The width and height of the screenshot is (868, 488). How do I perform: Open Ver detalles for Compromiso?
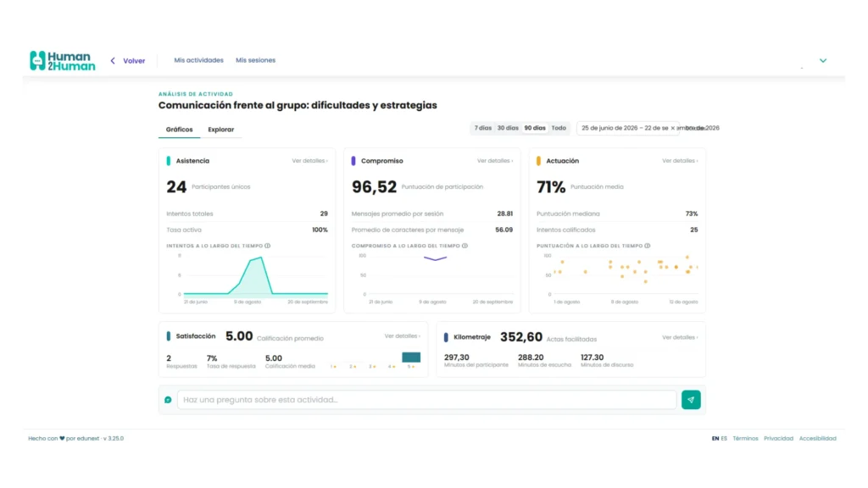tap(495, 161)
